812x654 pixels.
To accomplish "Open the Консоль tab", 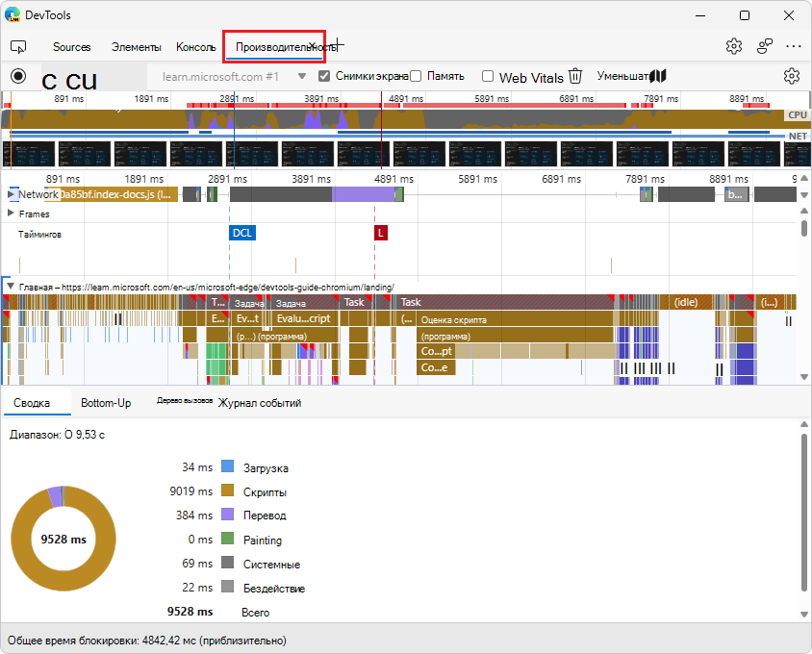I will tap(195, 47).
